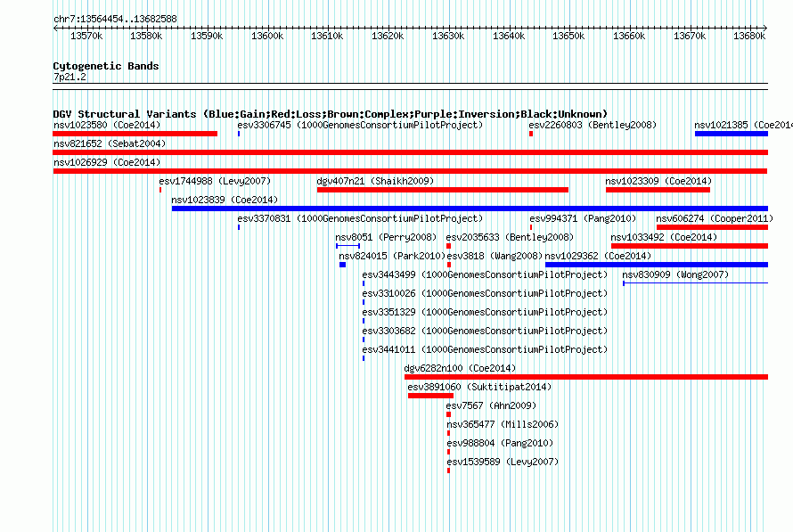
Task: Open nsv1033492 (Coe2014) red bar
Action: pos(690,246)
